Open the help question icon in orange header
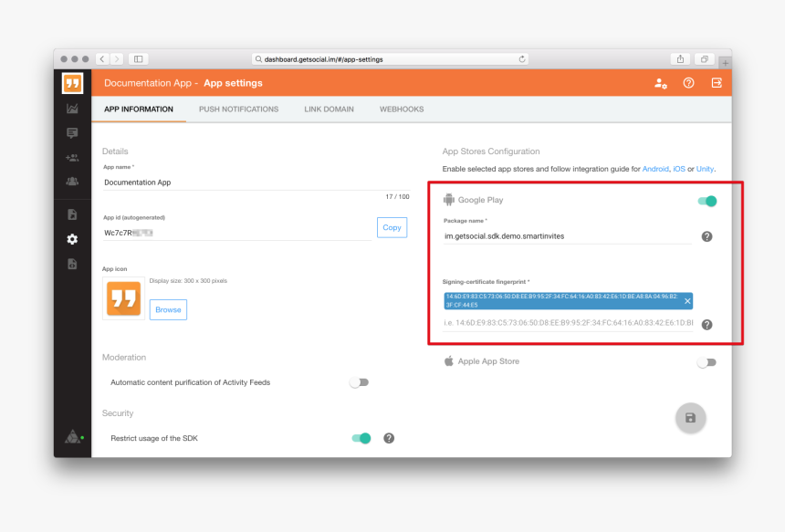The width and height of the screenshot is (785, 532). tap(689, 83)
